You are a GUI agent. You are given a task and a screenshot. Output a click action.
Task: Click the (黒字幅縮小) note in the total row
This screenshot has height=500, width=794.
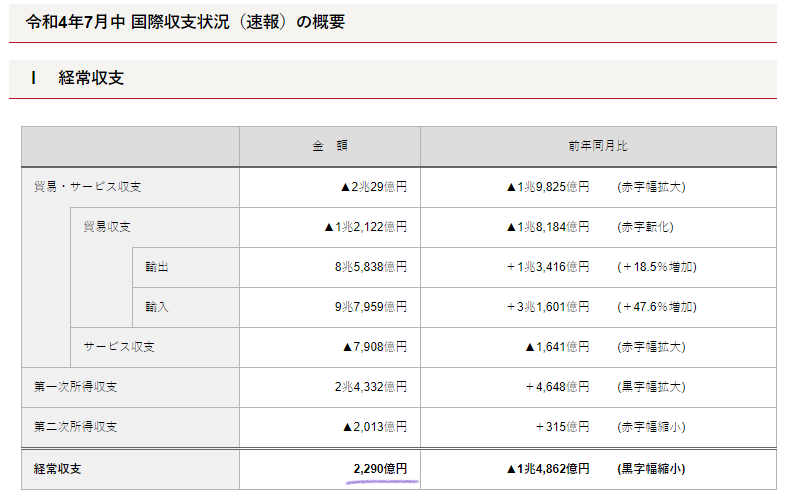pos(651,468)
